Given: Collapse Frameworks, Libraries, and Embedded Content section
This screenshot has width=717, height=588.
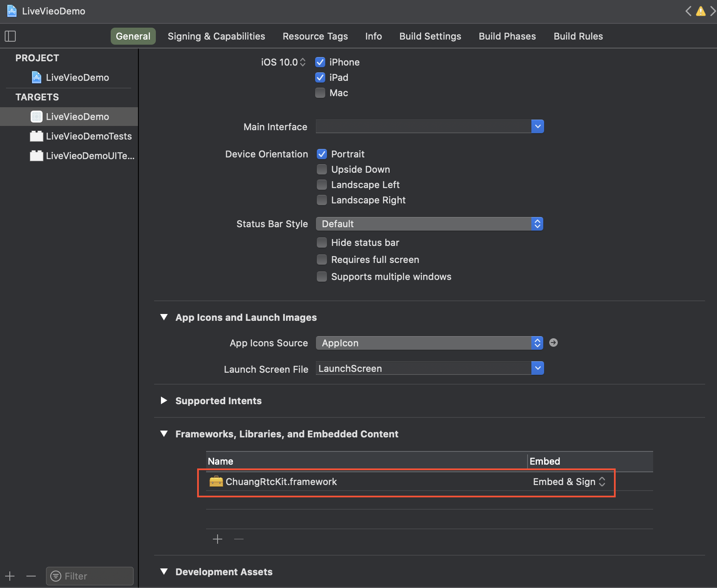Looking at the screenshot, I should pos(164,434).
